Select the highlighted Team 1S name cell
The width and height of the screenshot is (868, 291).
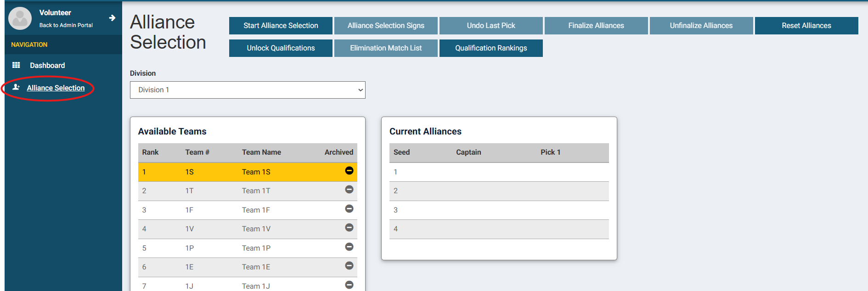256,172
